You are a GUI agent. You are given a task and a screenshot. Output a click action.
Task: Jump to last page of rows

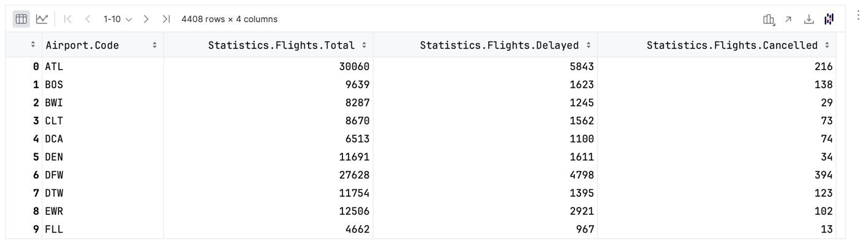166,19
